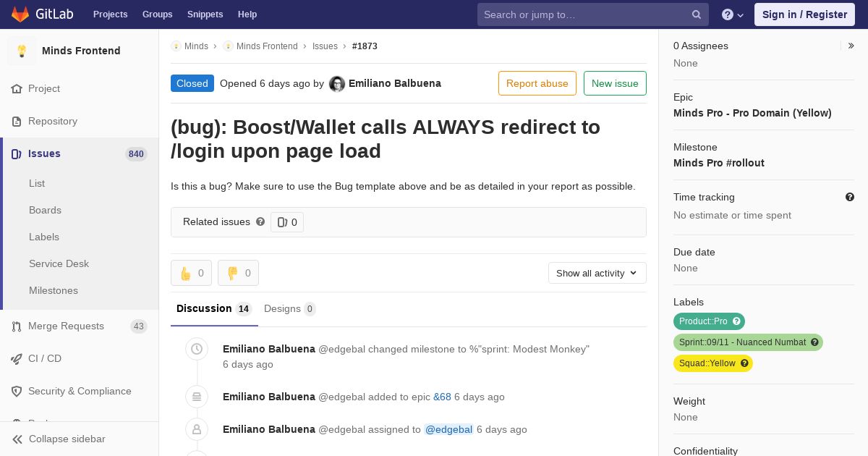
Task: Click the Minds Frontend breadcrumb
Action: click(x=267, y=46)
